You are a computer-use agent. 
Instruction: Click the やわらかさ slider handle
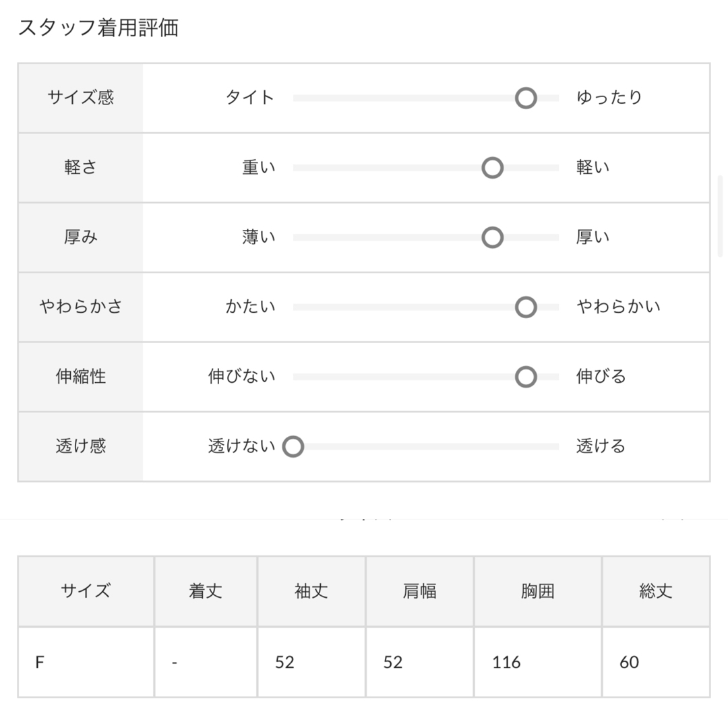click(x=526, y=307)
